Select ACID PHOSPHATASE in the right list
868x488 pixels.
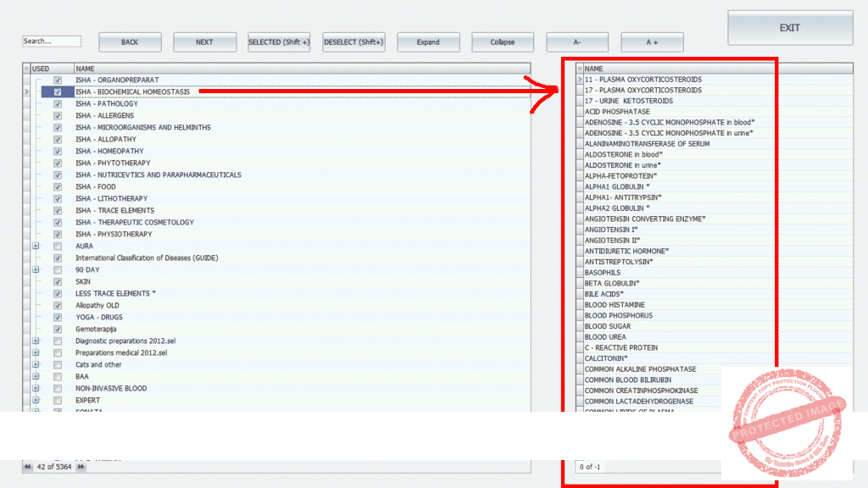pyautogui.click(x=617, y=112)
